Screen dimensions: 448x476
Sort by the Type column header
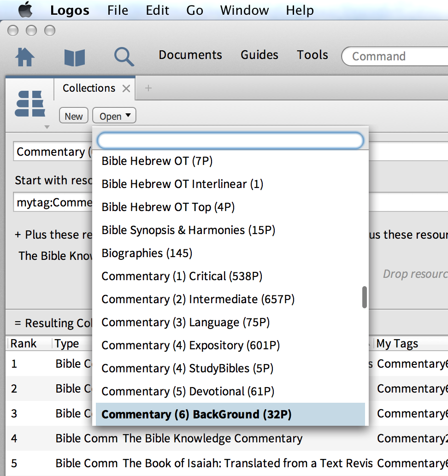(67, 344)
